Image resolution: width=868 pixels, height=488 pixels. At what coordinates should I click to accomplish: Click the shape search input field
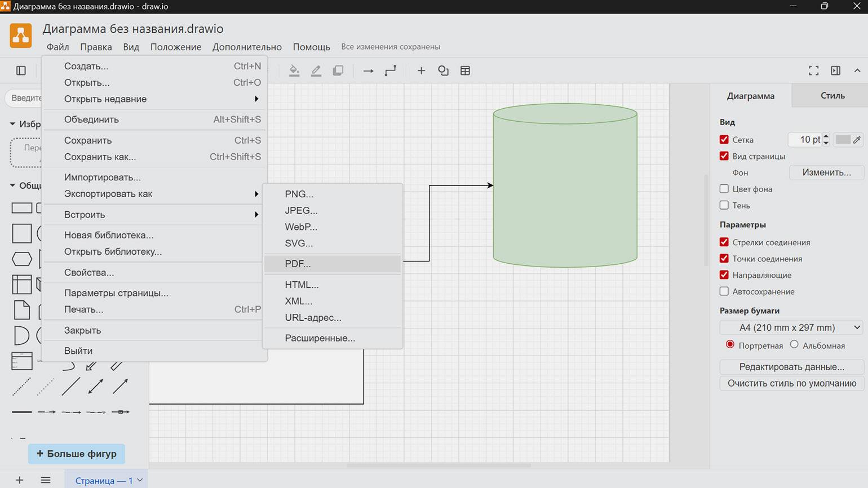coord(24,97)
